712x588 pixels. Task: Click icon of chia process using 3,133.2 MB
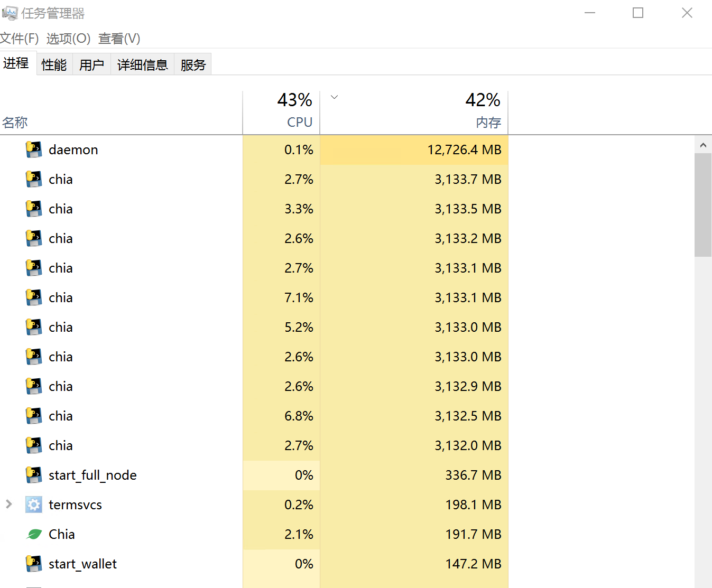pyautogui.click(x=34, y=239)
